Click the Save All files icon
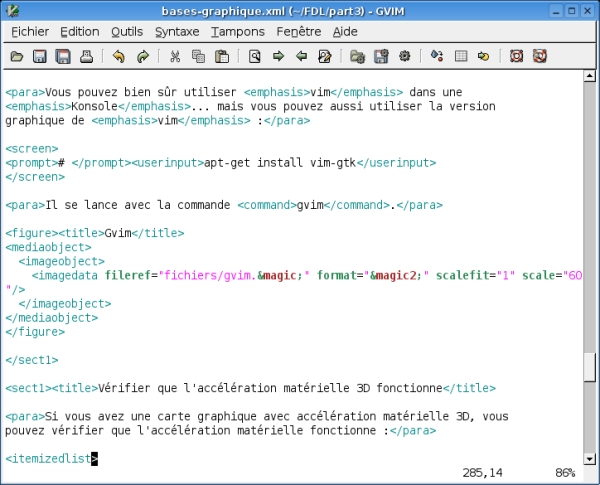The image size is (600, 485). pos(62,56)
